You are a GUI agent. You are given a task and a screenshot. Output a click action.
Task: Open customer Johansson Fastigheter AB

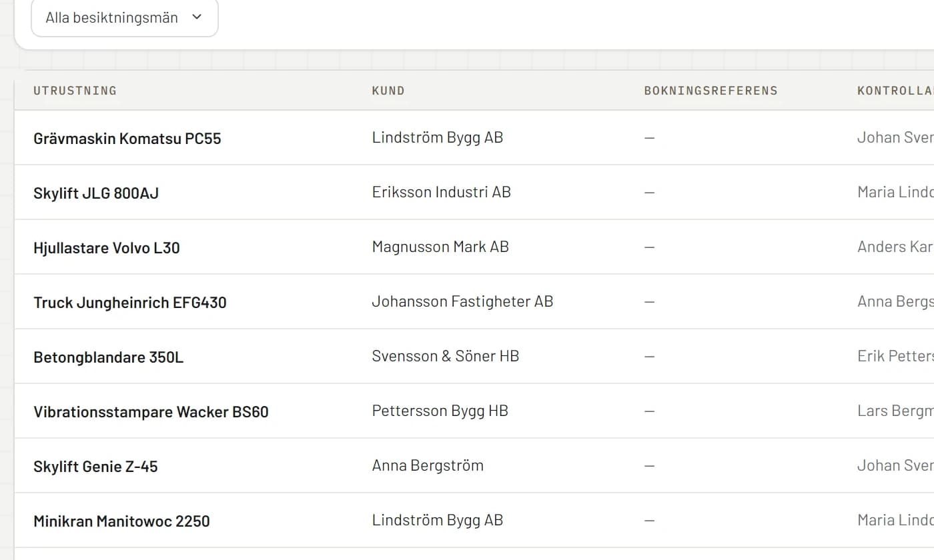point(462,301)
